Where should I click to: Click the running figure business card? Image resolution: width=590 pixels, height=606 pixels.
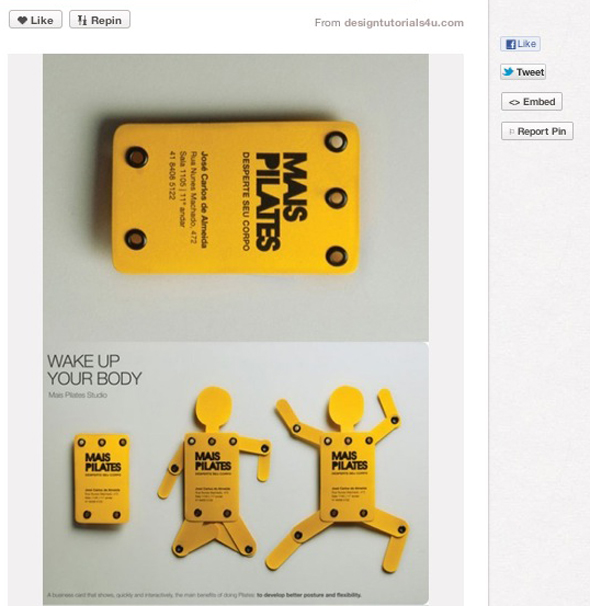214,470
